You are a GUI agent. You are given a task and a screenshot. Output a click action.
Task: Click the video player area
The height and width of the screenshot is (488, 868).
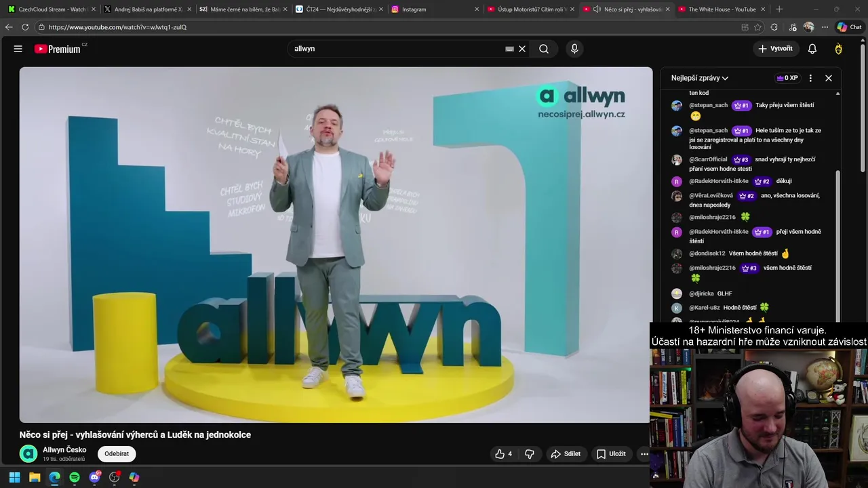(x=336, y=245)
